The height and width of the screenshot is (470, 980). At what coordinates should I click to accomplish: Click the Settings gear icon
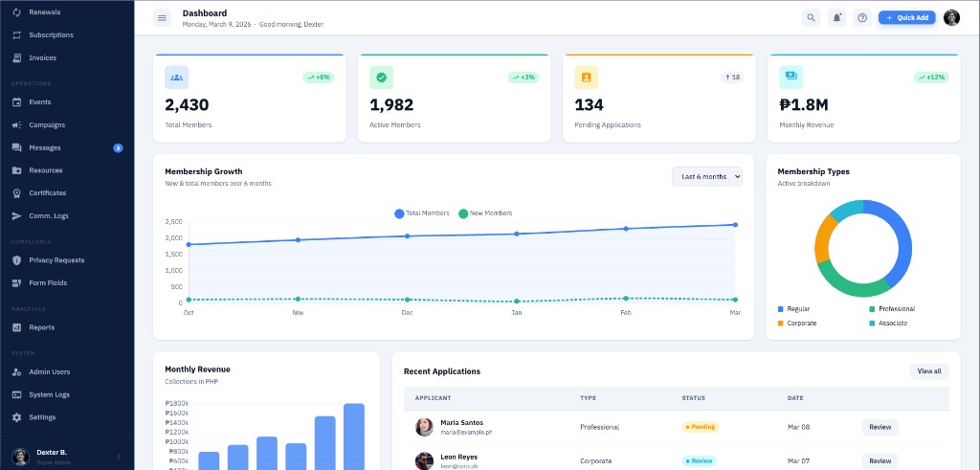17,417
